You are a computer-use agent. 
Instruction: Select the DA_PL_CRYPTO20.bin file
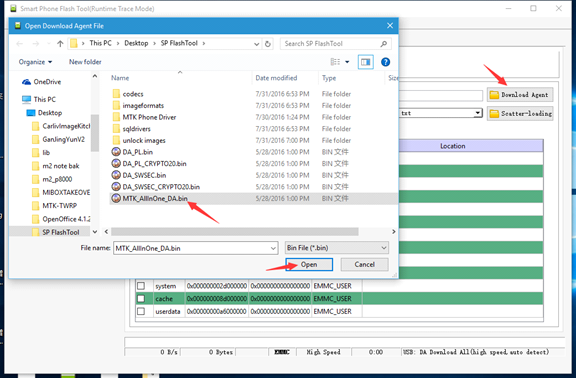(154, 164)
